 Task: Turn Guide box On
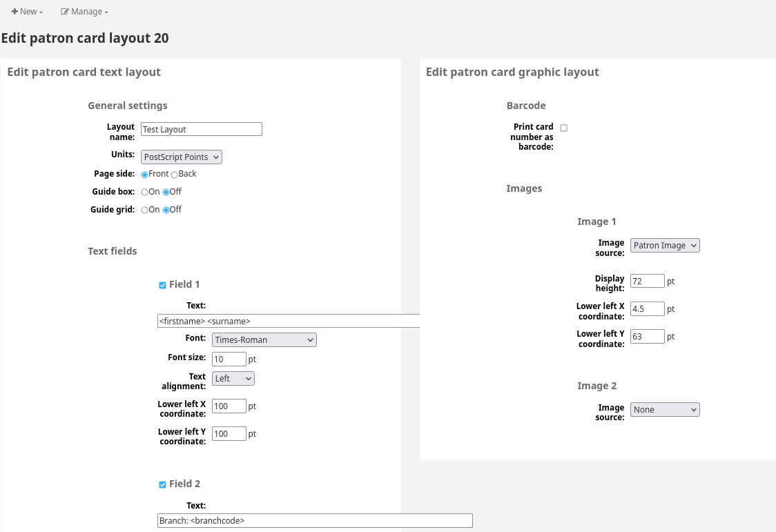pyautogui.click(x=145, y=193)
